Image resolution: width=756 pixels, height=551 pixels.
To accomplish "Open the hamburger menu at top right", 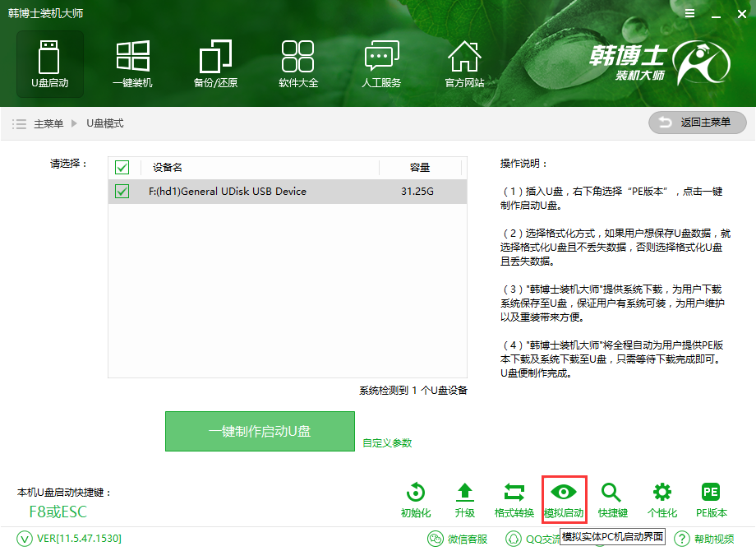I will click(689, 13).
